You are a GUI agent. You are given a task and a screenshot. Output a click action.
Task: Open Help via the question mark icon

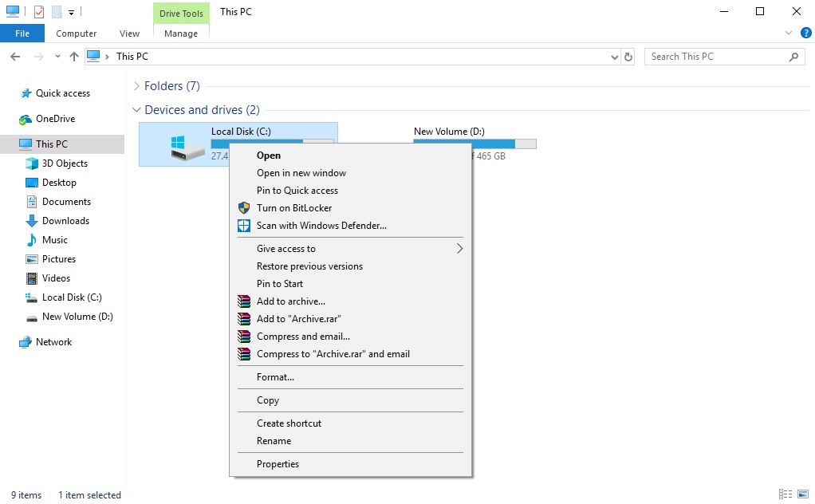805,33
